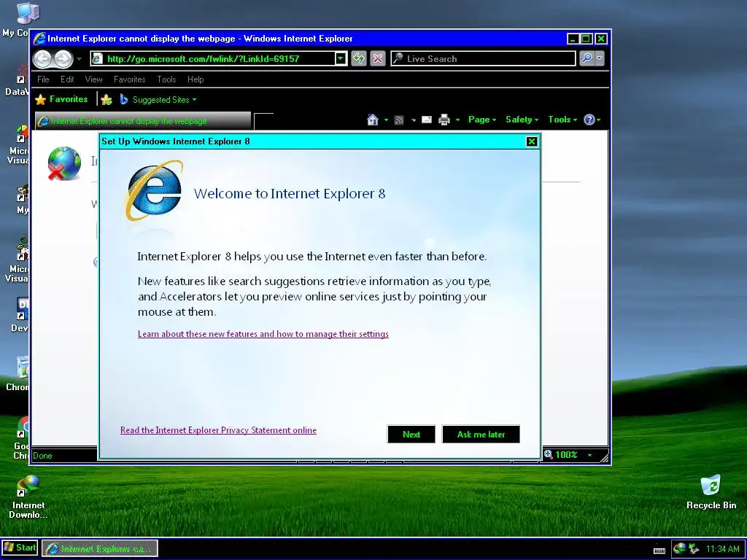The width and height of the screenshot is (747, 560).
Task: Click the 'Done' status bar text
Action: 42,456
